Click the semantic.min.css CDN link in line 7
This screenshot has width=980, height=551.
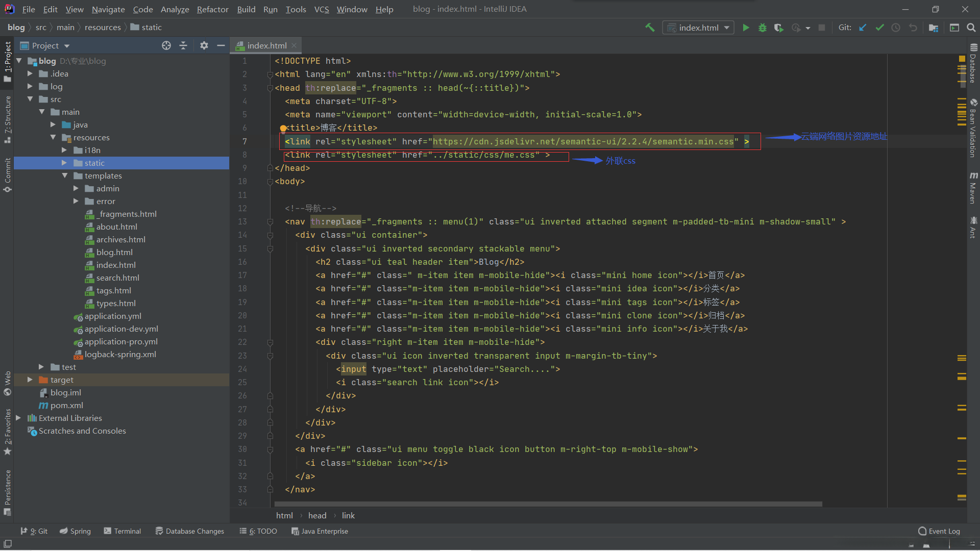pyautogui.click(x=583, y=141)
